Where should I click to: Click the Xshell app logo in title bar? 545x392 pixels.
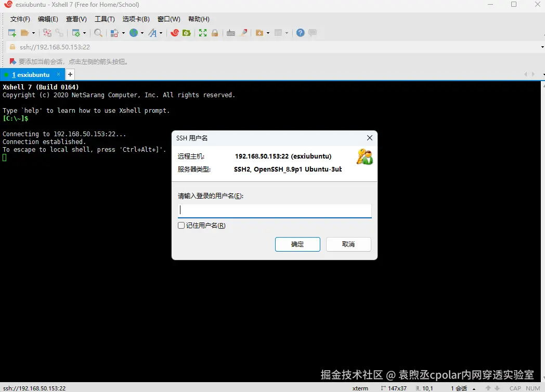click(x=8, y=5)
